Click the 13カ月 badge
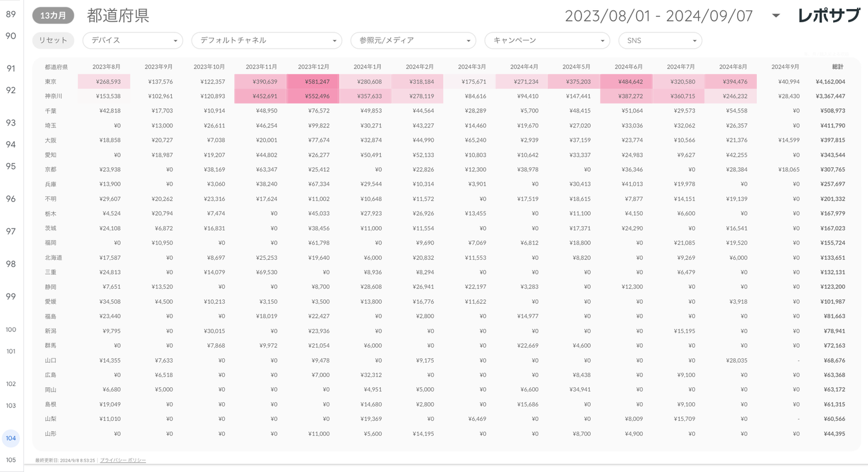Image resolution: width=868 pixels, height=472 pixels. tap(53, 16)
